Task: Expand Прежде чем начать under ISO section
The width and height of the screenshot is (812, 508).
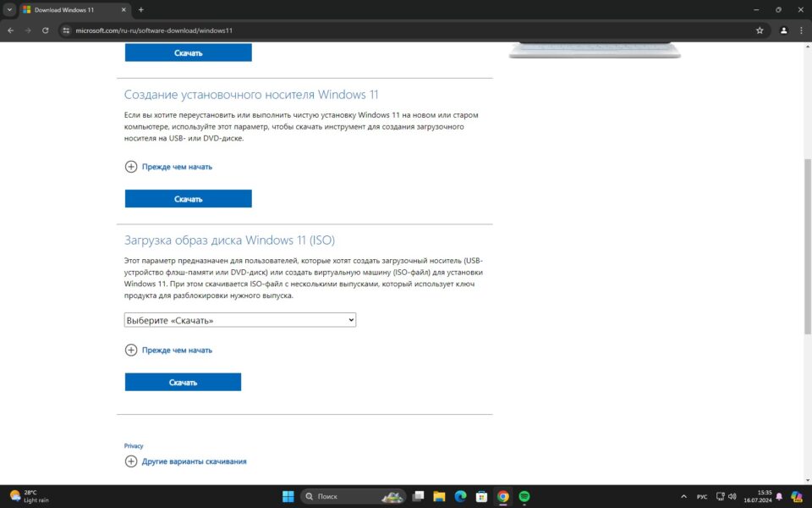Action: click(x=168, y=350)
